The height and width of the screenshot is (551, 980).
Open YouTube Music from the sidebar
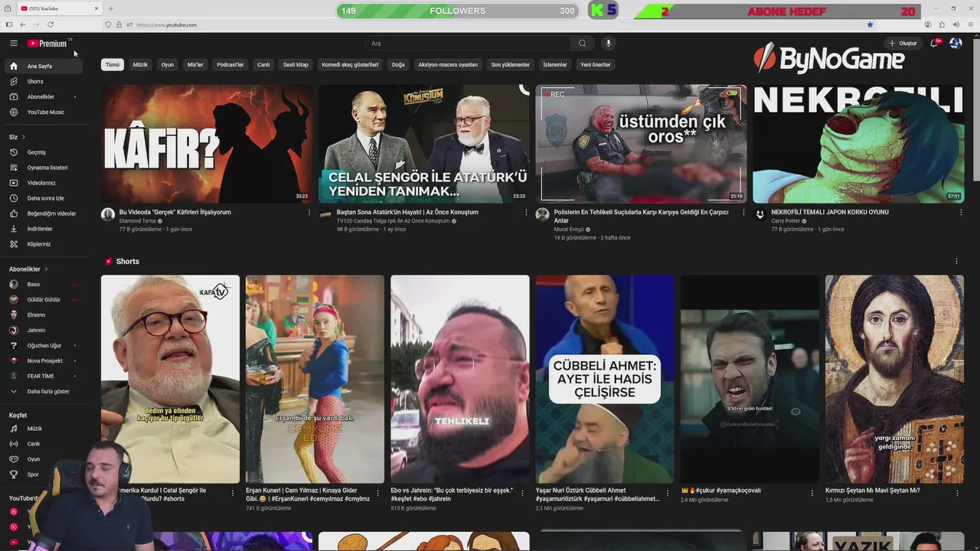[43, 112]
